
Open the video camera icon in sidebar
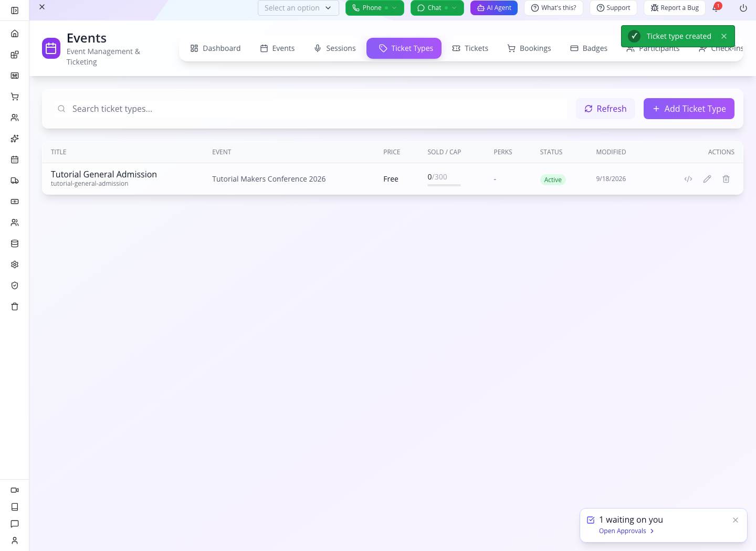(x=15, y=490)
